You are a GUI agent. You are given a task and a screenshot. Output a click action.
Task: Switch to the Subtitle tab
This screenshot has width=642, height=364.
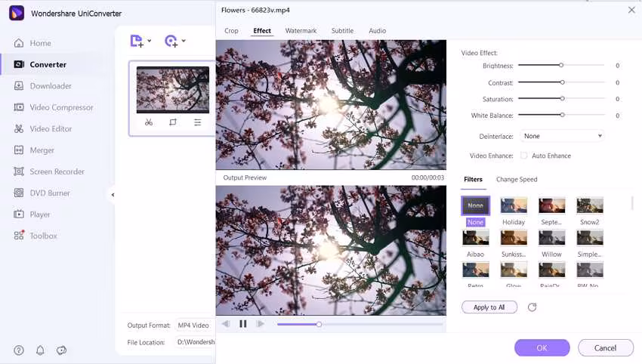pos(342,31)
